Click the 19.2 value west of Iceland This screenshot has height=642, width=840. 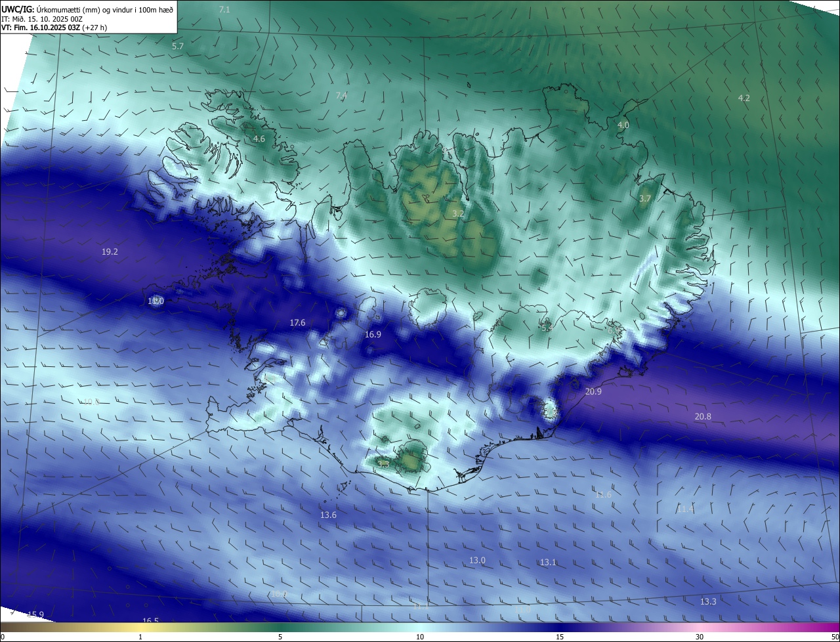point(110,251)
